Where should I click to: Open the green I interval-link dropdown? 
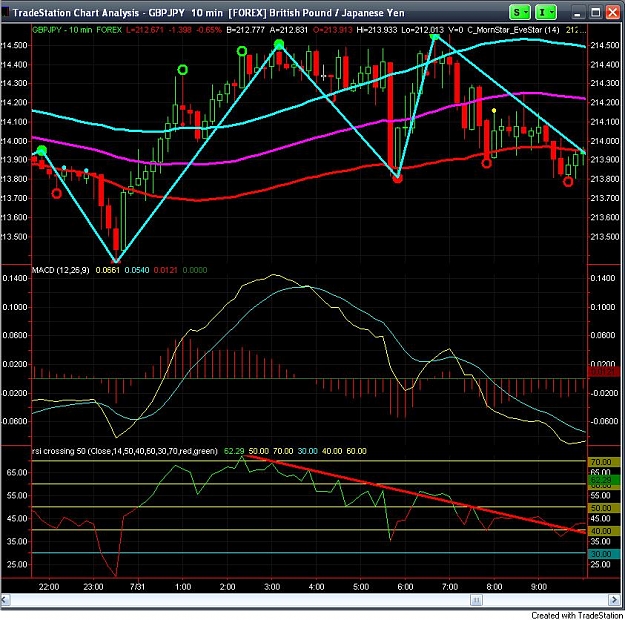[546, 12]
